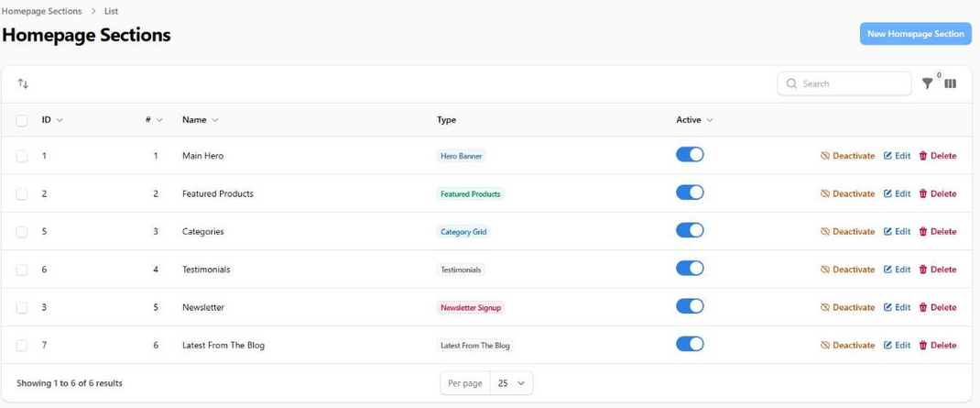Delete the Featured Products section
The image size is (980, 408).
click(938, 194)
